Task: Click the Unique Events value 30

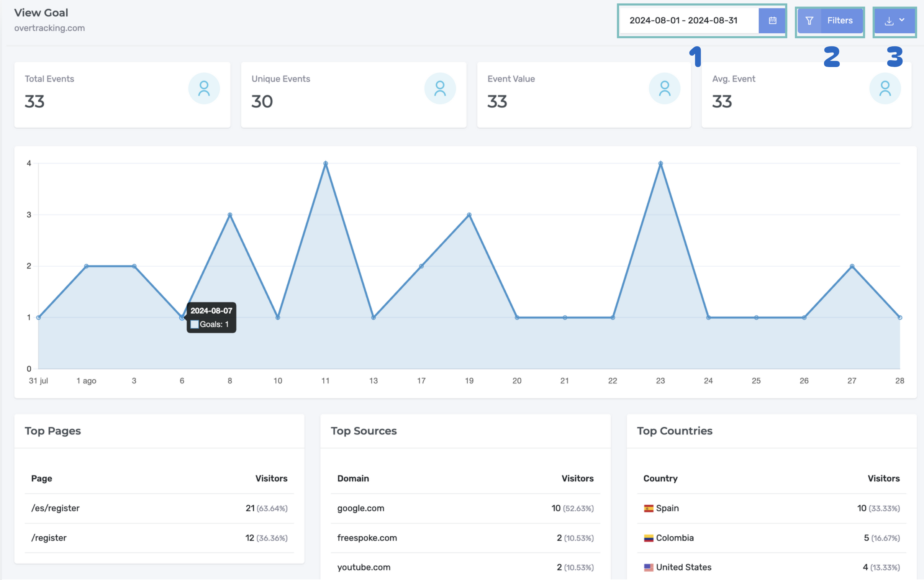Action: (x=262, y=102)
